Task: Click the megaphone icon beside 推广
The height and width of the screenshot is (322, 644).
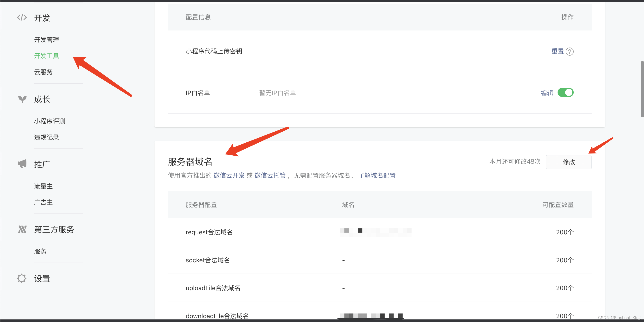Action: pos(22,164)
